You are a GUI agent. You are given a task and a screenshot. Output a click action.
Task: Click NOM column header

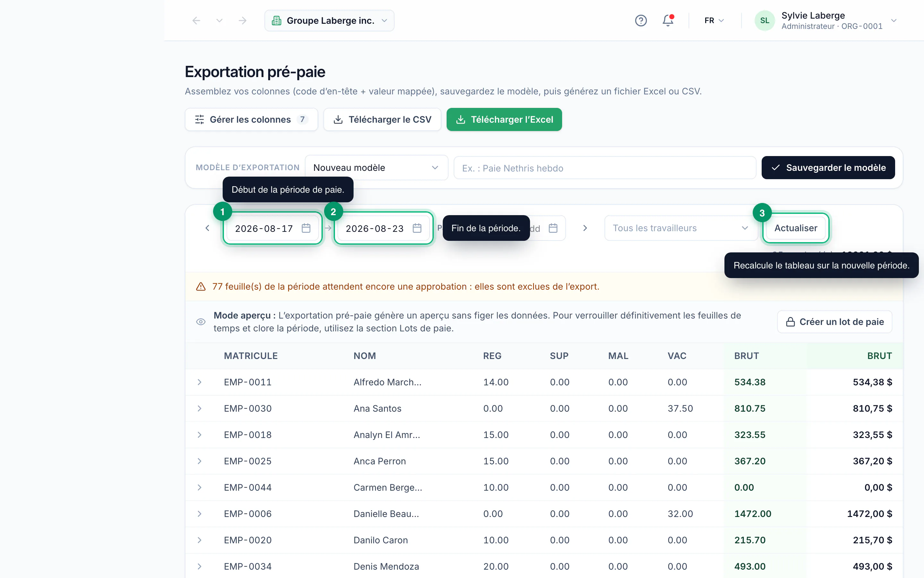click(x=365, y=356)
